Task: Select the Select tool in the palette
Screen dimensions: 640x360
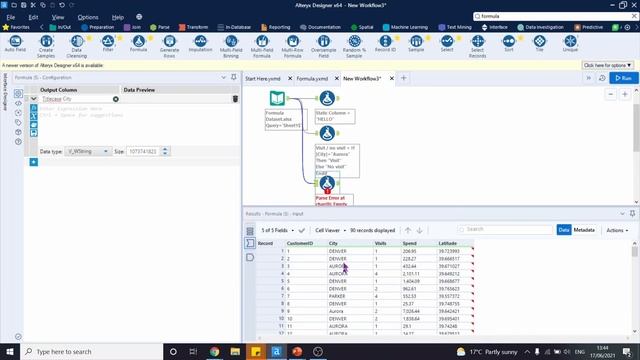Action: pos(447,44)
